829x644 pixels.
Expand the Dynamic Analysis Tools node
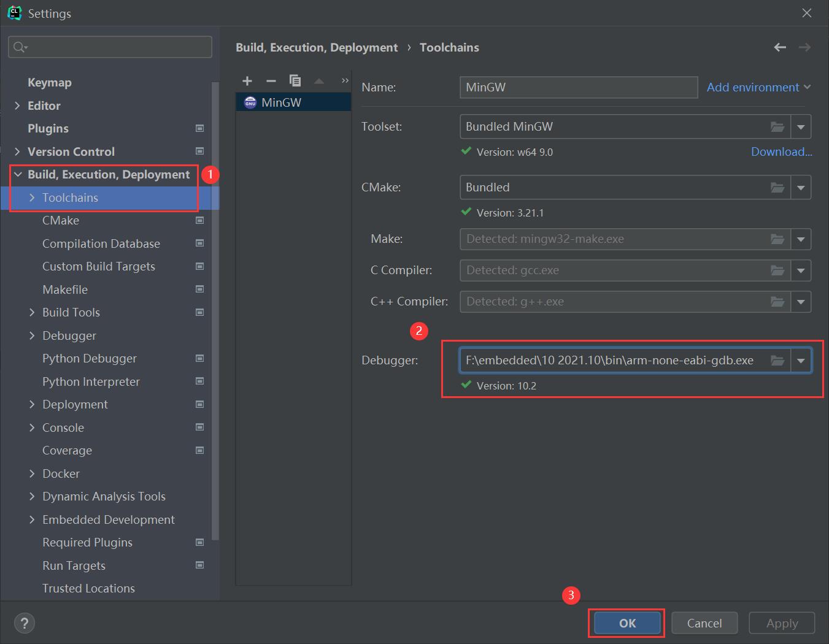(32, 496)
